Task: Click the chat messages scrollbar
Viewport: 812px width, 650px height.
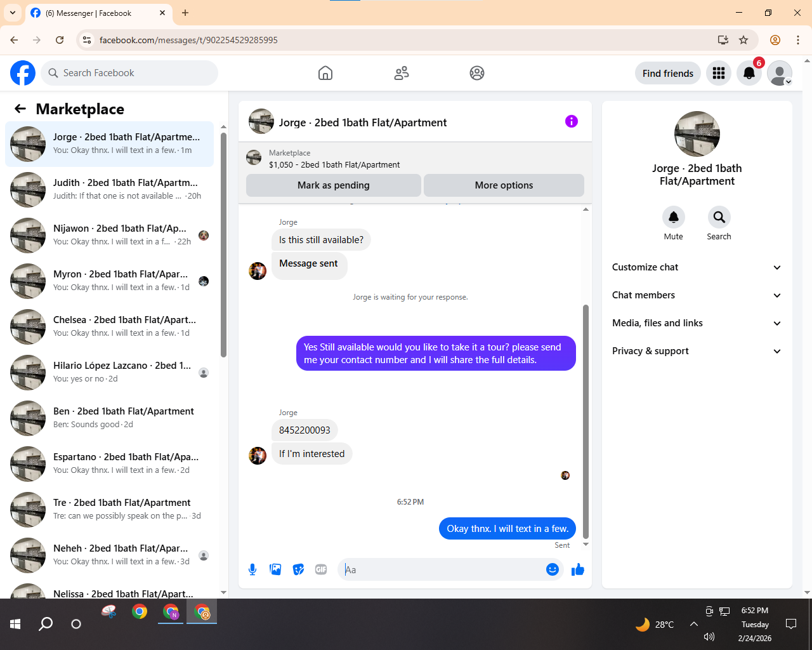Action: (586, 421)
